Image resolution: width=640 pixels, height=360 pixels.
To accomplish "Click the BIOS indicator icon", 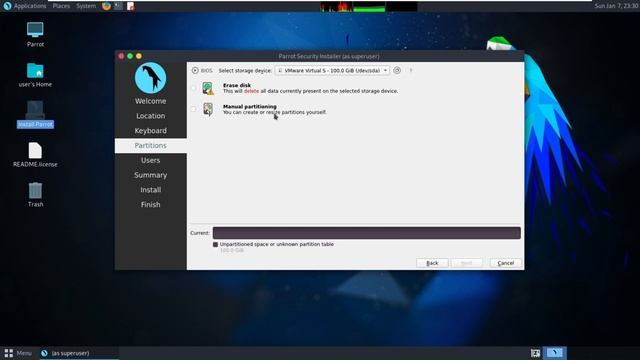I will 195,71.
